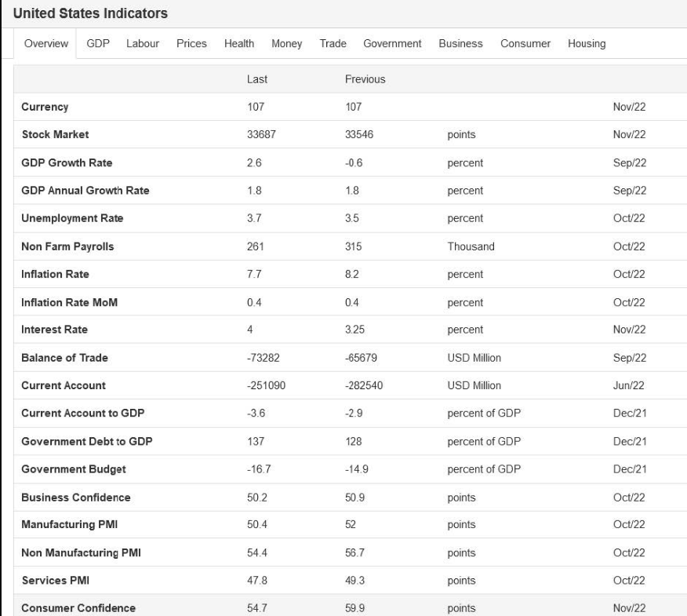Go to the Health tab

coord(239,44)
